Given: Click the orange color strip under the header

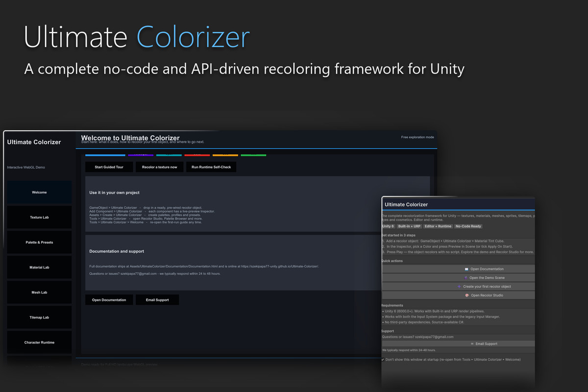Looking at the screenshot, I should click(225, 155).
